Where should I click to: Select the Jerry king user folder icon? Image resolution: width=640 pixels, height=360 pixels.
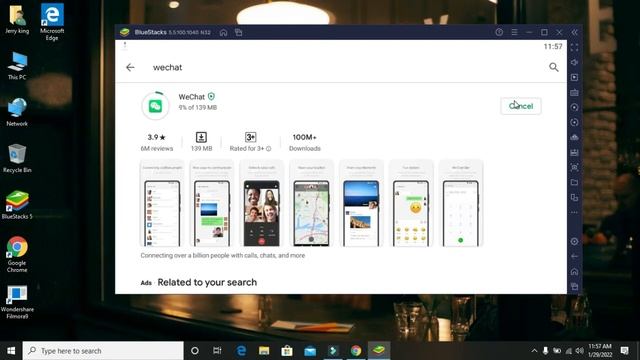pos(17,19)
